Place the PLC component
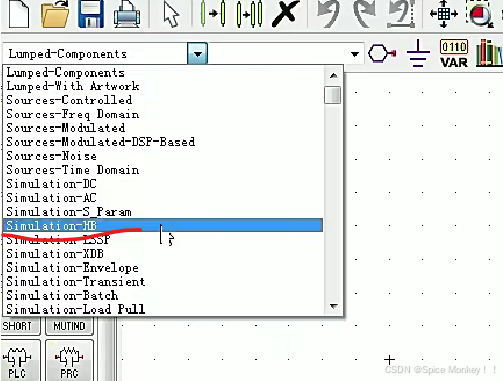The height and width of the screenshot is (381, 503). [x=17, y=361]
